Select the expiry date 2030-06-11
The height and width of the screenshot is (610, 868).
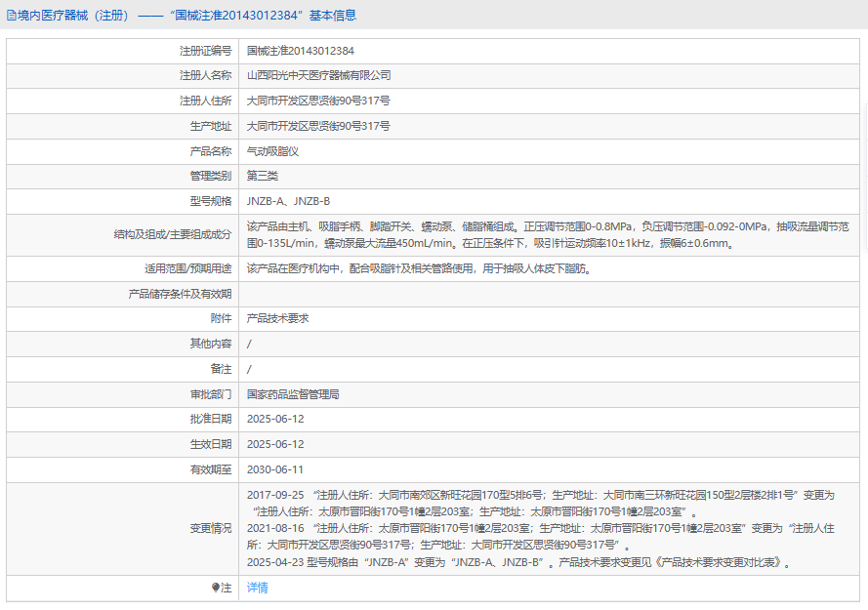coord(275,469)
